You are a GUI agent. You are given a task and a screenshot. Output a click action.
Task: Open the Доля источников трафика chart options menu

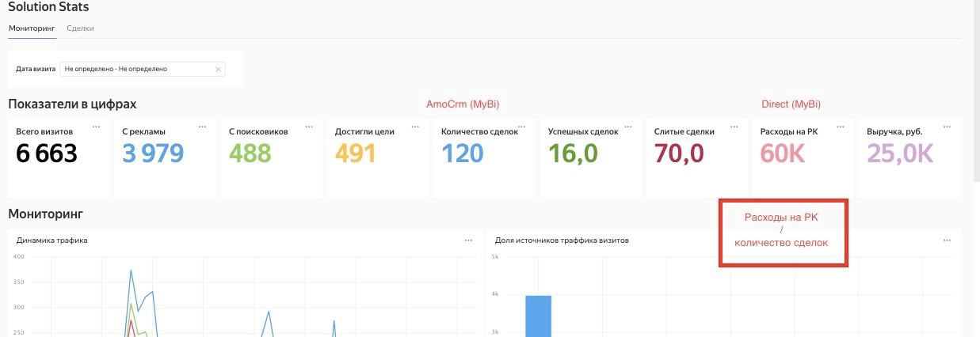click(948, 240)
